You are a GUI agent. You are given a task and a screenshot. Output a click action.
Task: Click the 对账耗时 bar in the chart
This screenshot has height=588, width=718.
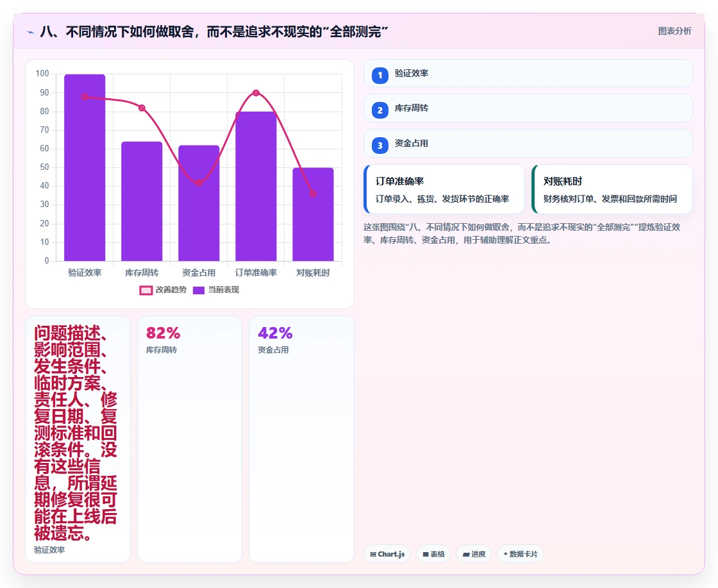click(313, 214)
